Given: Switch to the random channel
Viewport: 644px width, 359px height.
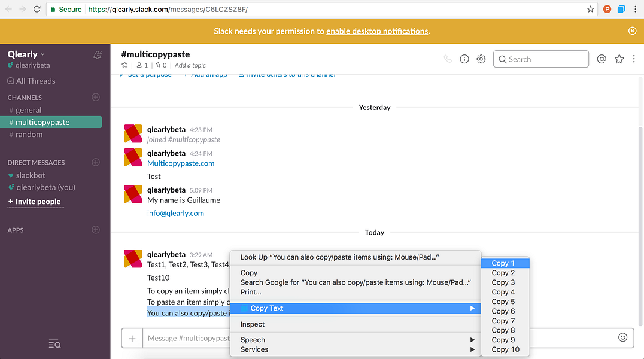Looking at the screenshot, I should coord(26,134).
